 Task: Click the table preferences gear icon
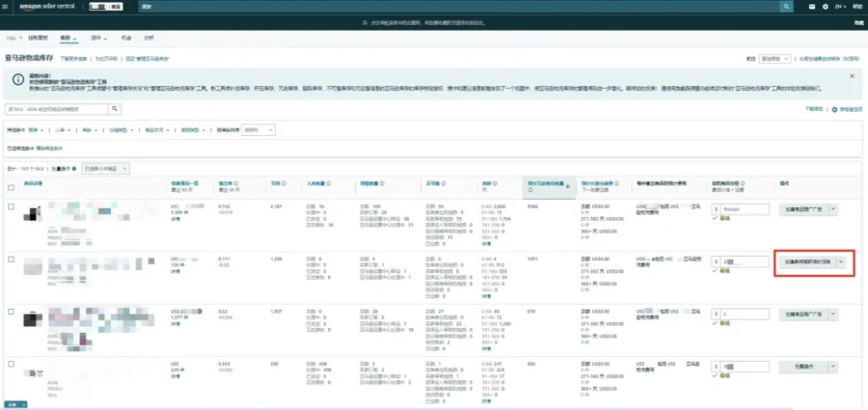(835, 110)
